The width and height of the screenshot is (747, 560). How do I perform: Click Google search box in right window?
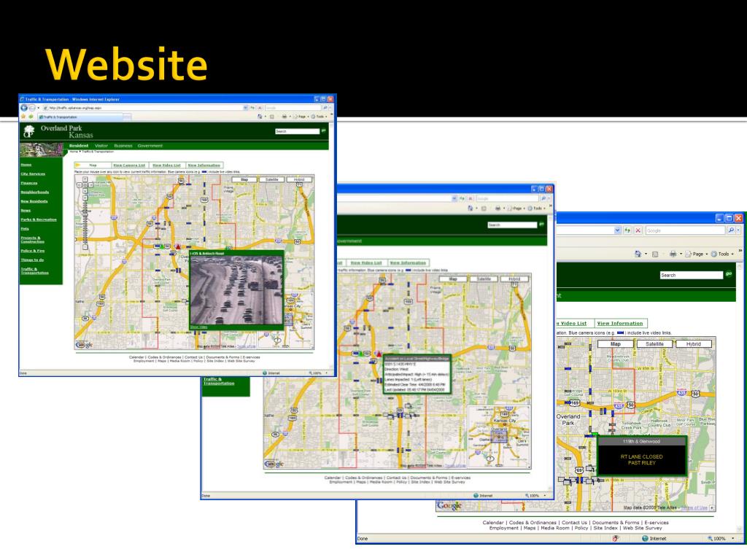coord(685,230)
